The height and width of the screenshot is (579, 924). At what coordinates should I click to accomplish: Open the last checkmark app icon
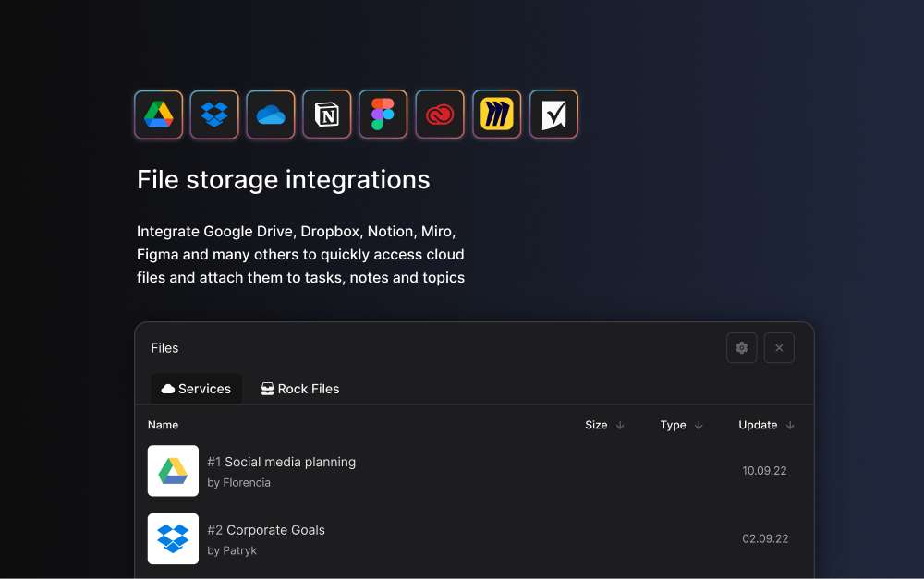[x=553, y=115]
